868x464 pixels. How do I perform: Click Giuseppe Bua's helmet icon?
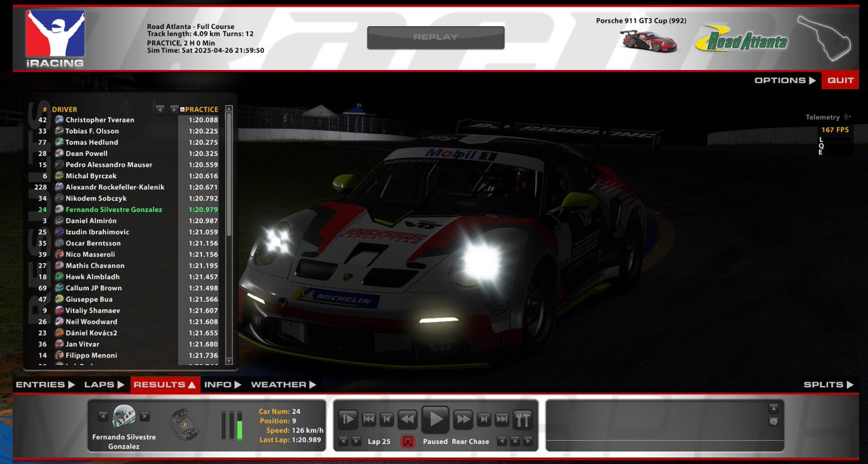tap(59, 299)
